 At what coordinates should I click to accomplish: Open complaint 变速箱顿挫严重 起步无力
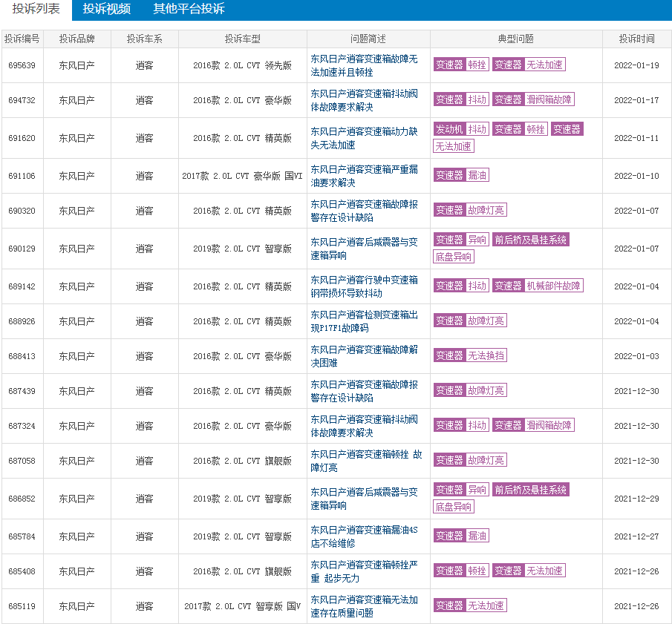click(x=364, y=571)
